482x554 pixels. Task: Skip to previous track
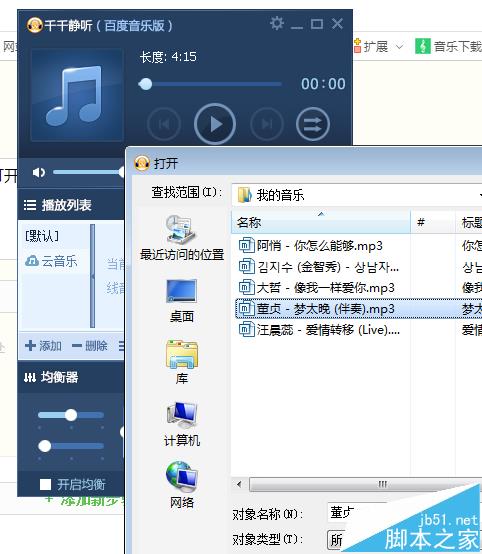click(x=164, y=124)
